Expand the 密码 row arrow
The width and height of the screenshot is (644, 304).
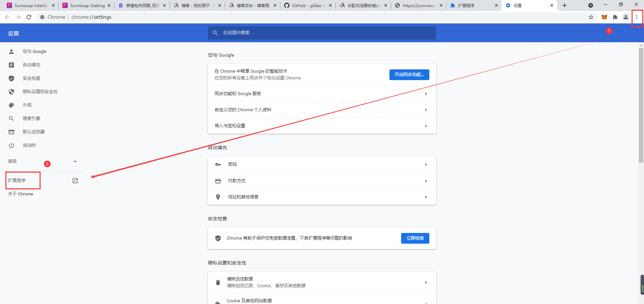(x=426, y=165)
